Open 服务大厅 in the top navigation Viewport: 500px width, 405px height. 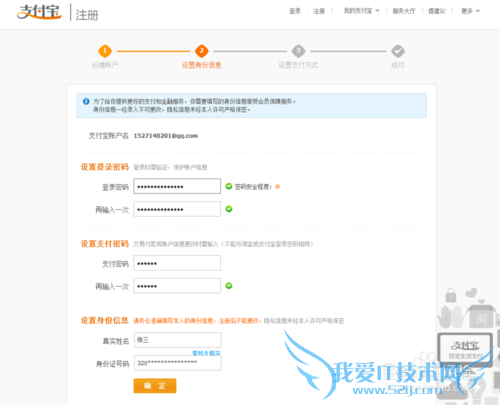404,11
